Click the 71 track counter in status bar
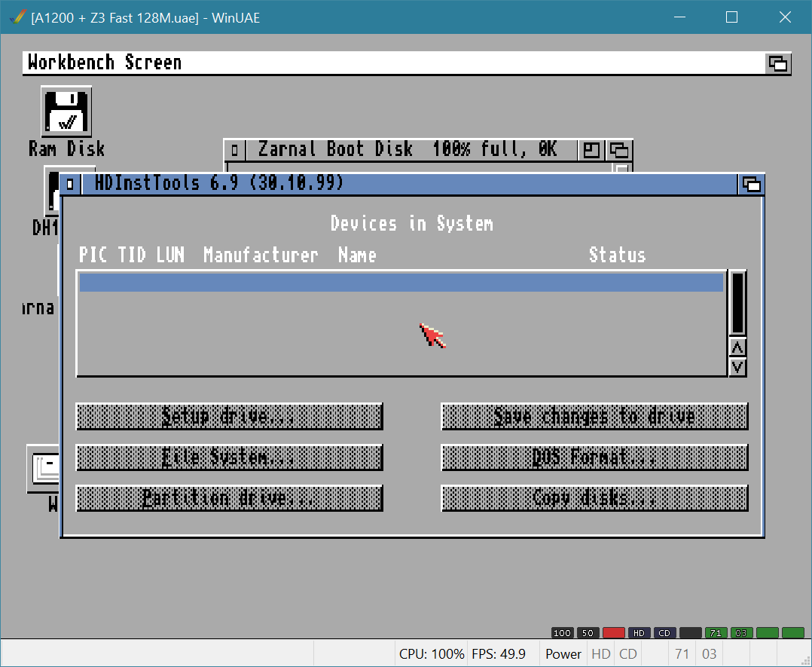 [x=682, y=654]
